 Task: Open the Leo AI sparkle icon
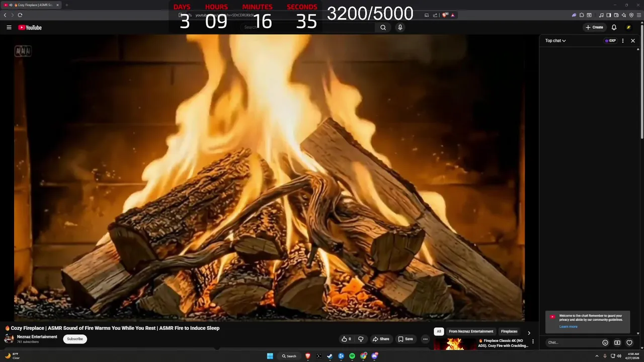[x=624, y=15]
